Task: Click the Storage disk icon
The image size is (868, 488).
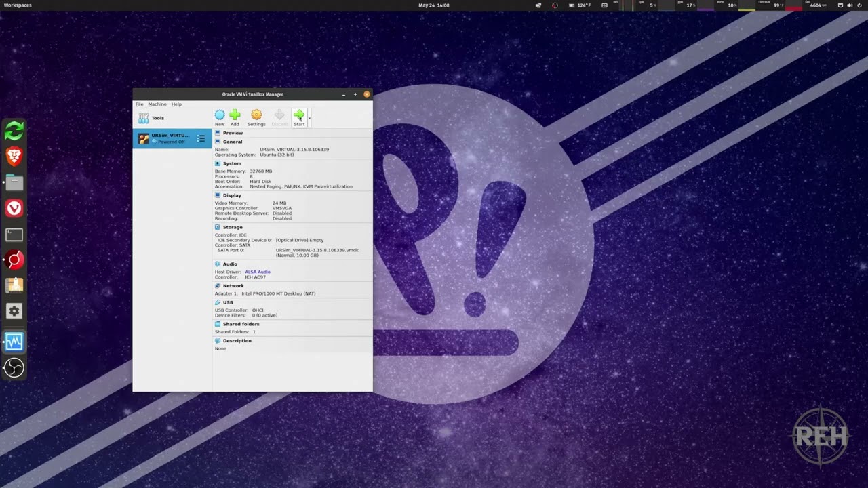Action: (x=218, y=227)
